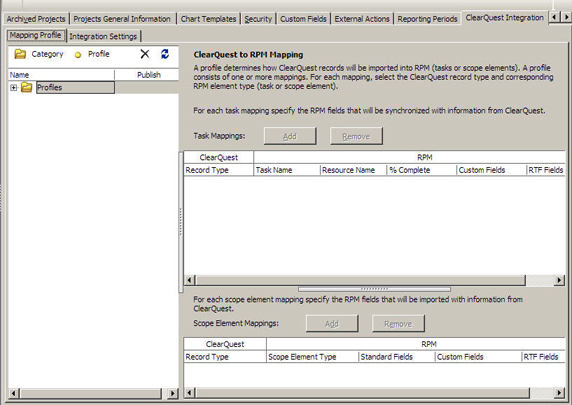Select the Mapping Profile sub-tab
This screenshot has width=572, height=405.
[35, 35]
